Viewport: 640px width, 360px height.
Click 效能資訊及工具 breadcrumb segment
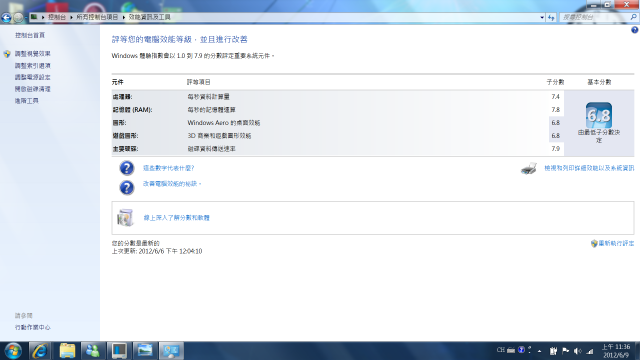click(149, 17)
